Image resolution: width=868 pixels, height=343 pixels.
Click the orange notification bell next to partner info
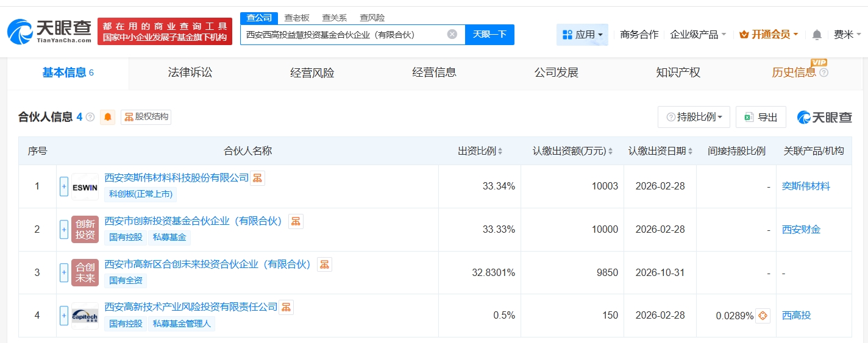(108, 117)
